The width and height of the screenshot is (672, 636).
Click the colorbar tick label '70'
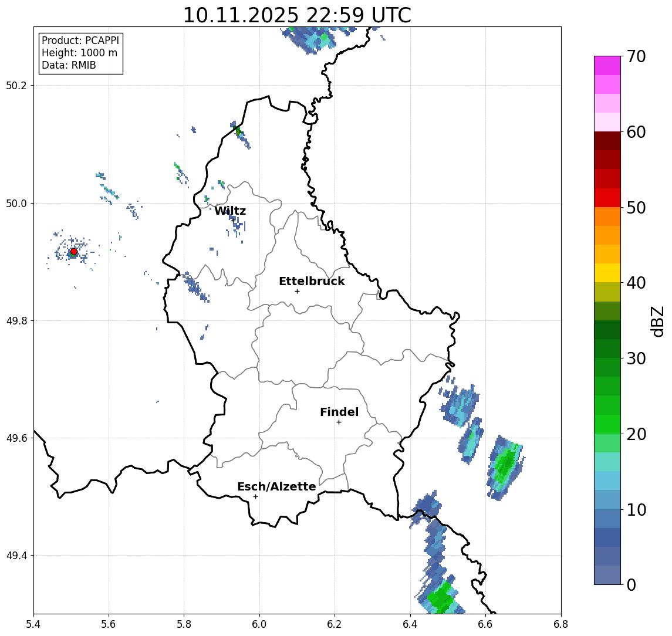point(636,56)
